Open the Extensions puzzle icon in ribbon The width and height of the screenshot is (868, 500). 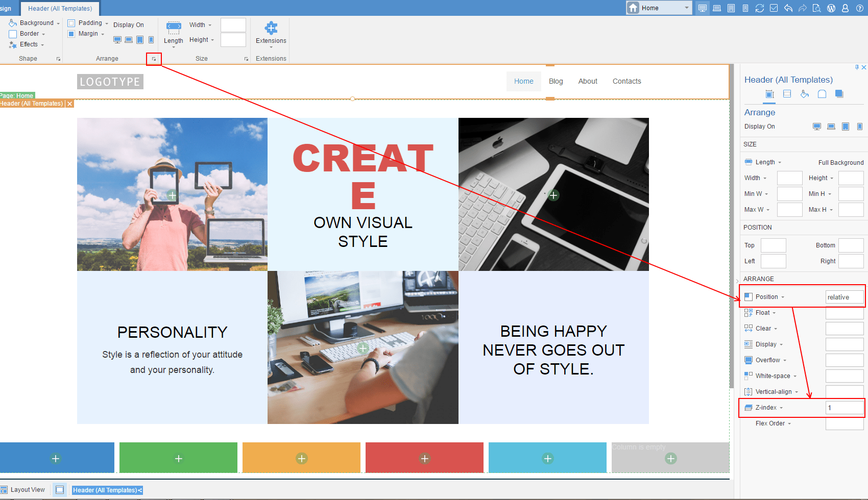271,28
